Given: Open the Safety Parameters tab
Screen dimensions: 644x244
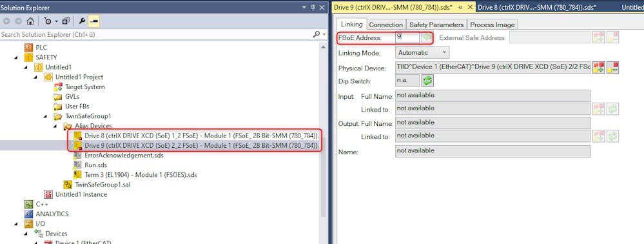Looking at the screenshot, I should (x=436, y=25).
